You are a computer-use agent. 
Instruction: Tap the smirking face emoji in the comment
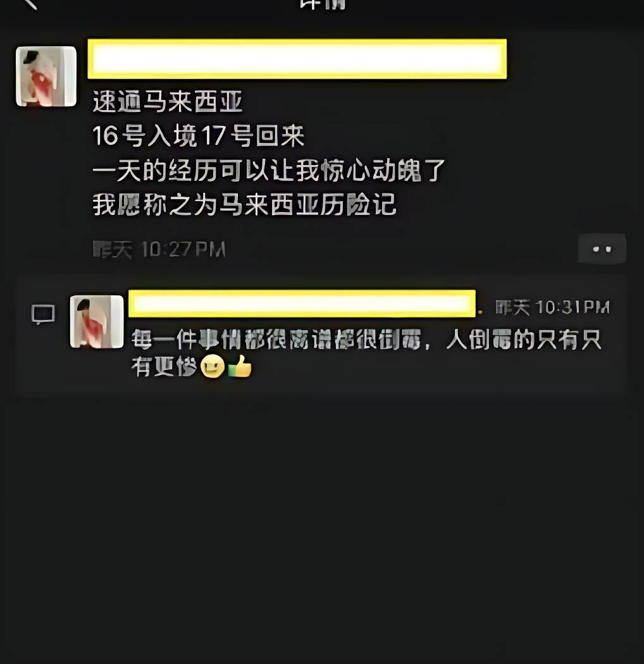[x=213, y=366]
